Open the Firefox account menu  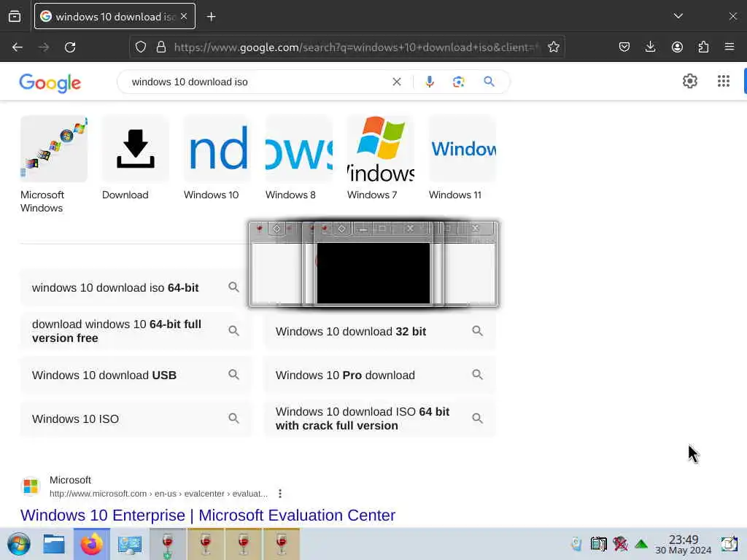click(x=677, y=47)
